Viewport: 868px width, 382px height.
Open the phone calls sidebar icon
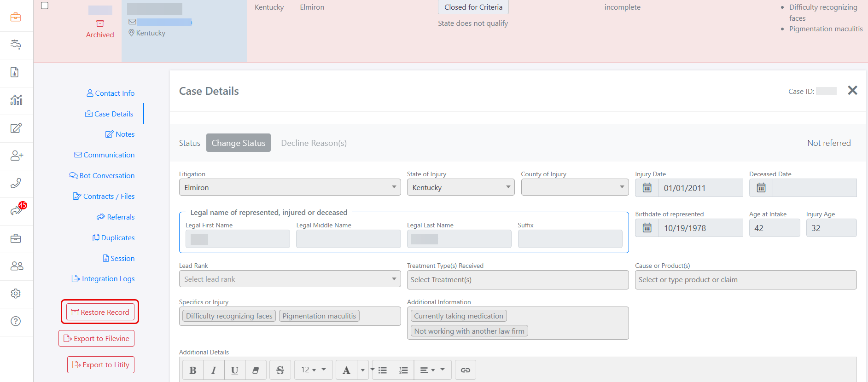click(x=16, y=183)
